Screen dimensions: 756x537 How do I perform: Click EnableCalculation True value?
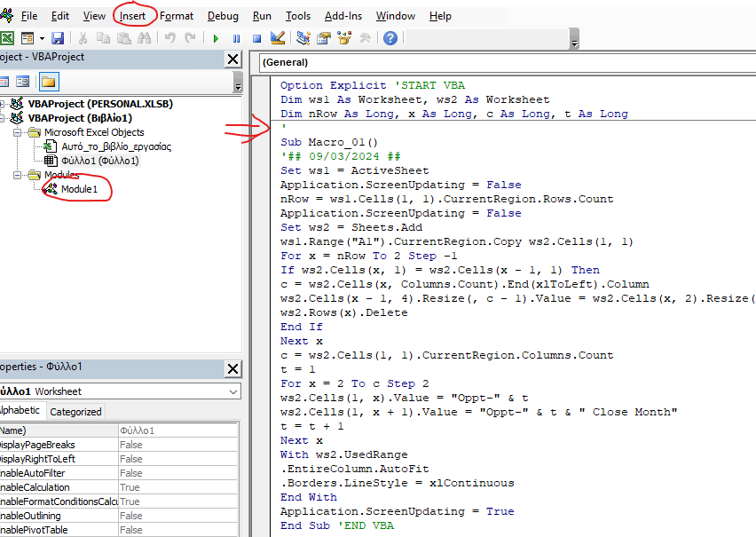pos(178,487)
